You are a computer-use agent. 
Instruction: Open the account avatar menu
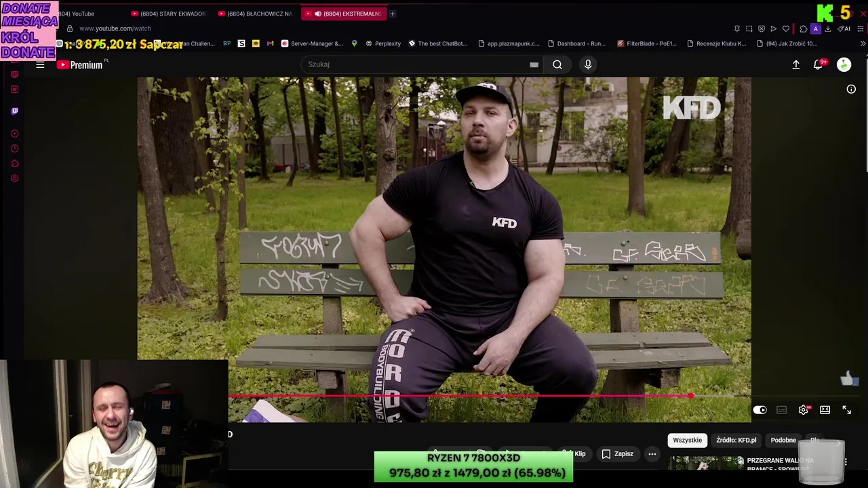844,64
